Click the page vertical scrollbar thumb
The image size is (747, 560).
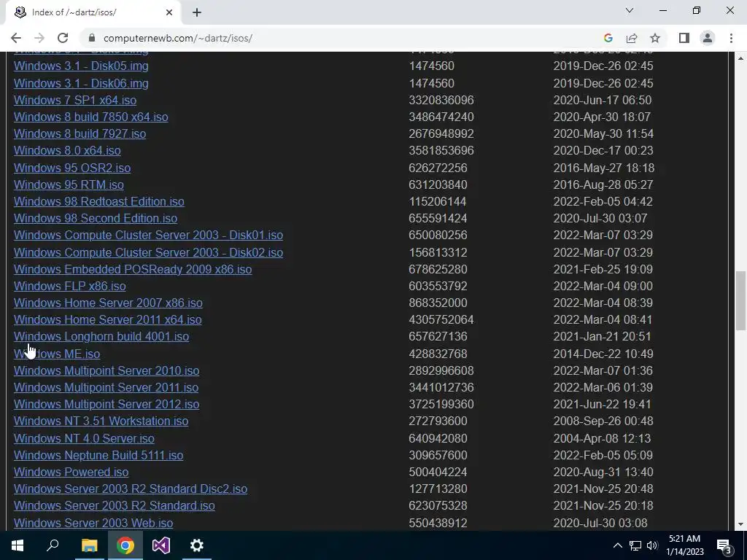[741, 300]
